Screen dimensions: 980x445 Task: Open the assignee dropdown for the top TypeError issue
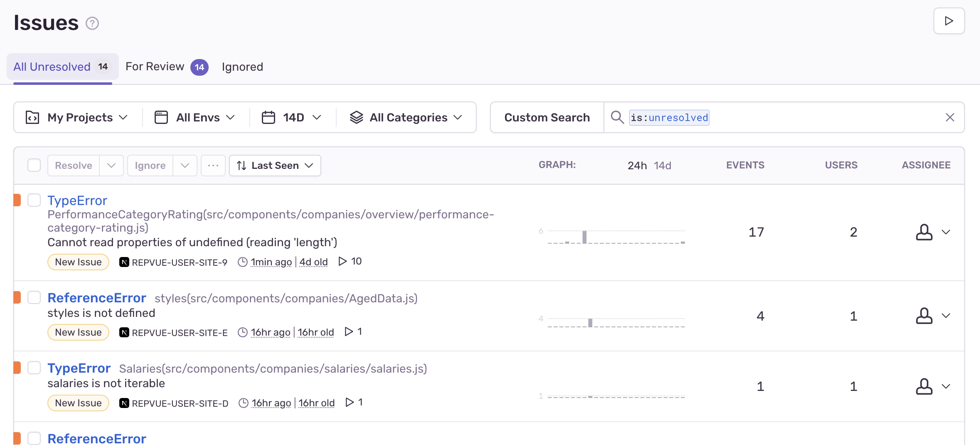[x=947, y=232]
